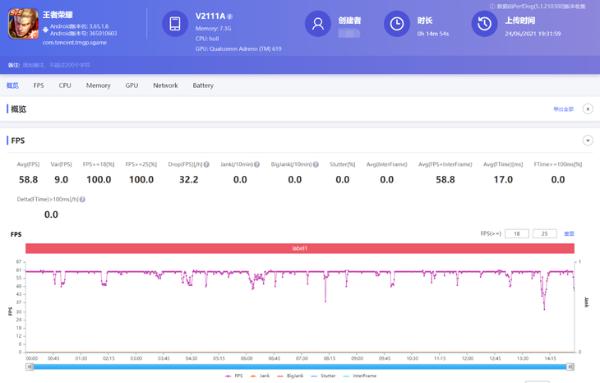Toggle the FPS series in chart legend

tap(234, 376)
